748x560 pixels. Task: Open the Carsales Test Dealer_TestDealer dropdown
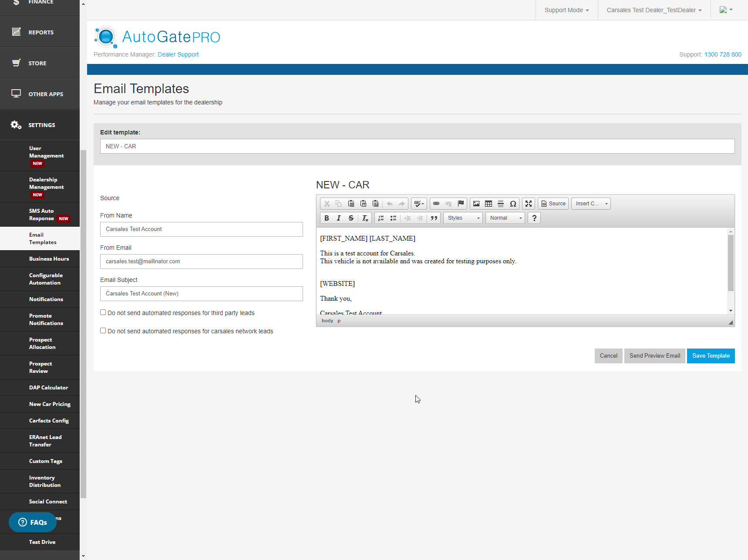coord(654,10)
